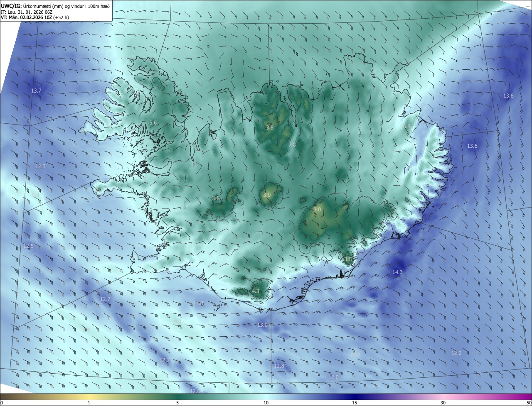The height and width of the screenshot is (406, 532).
Task: Click the 12.6 value label near the color bar
Action: [x=195, y=391]
